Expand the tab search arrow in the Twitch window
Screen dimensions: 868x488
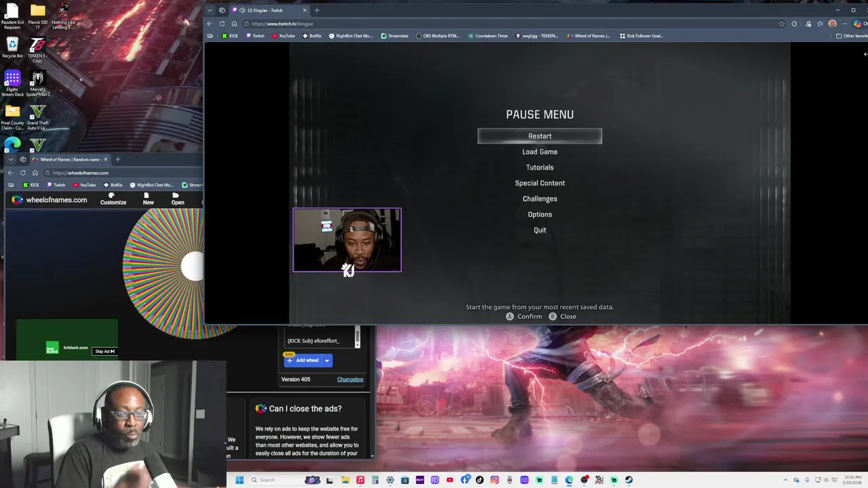tap(210, 10)
